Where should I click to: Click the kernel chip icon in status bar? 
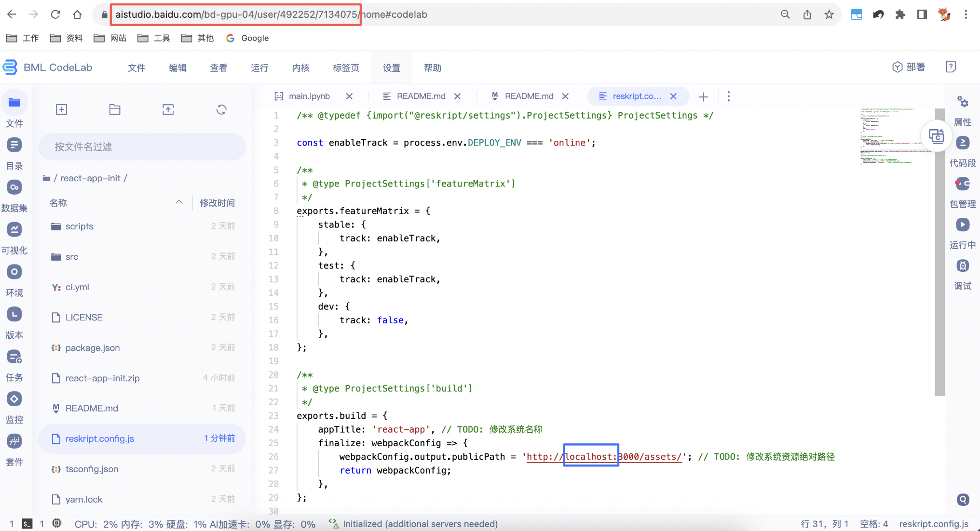point(57,523)
